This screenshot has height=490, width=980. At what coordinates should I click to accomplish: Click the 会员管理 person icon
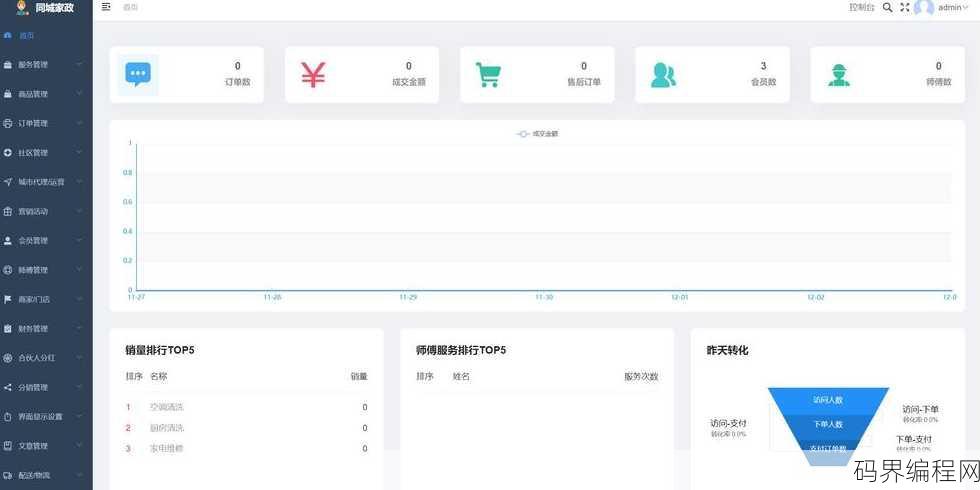[8, 241]
